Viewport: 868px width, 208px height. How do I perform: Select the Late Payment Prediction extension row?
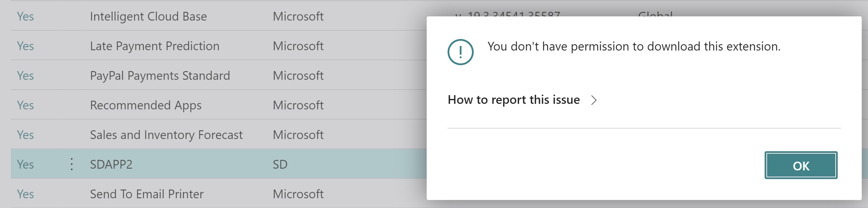pyautogui.click(x=155, y=46)
